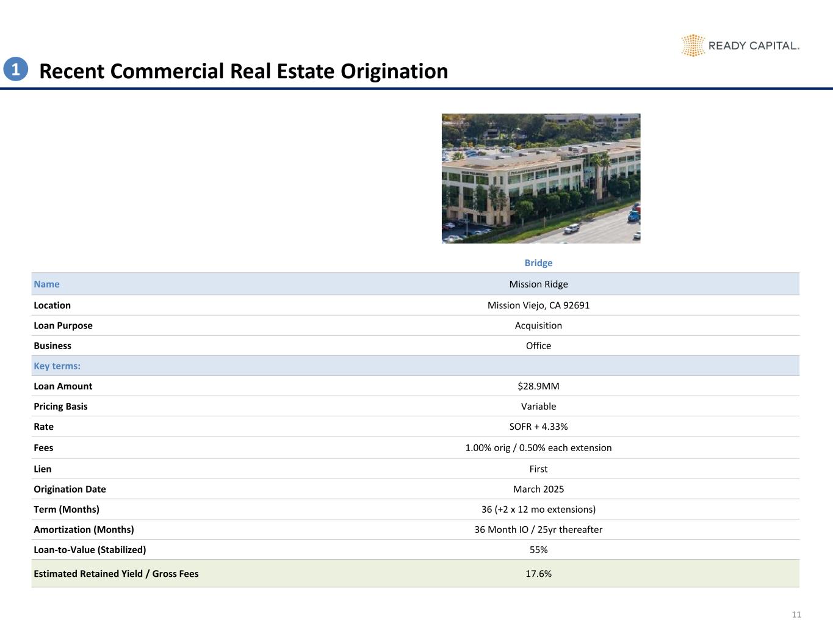Select the fees value with 1.00% orig
Viewport: 833px width, 644px height.
click(x=538, y=448)
